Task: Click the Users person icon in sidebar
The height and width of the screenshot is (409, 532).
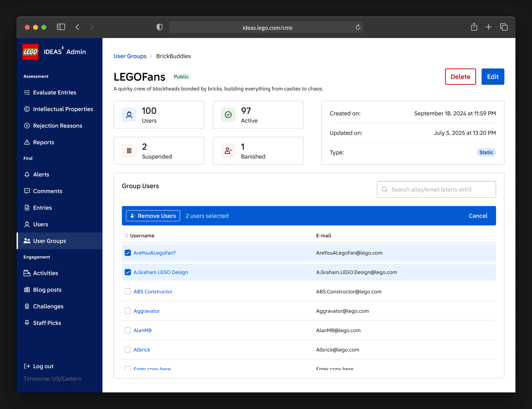Action: point(27,224)
